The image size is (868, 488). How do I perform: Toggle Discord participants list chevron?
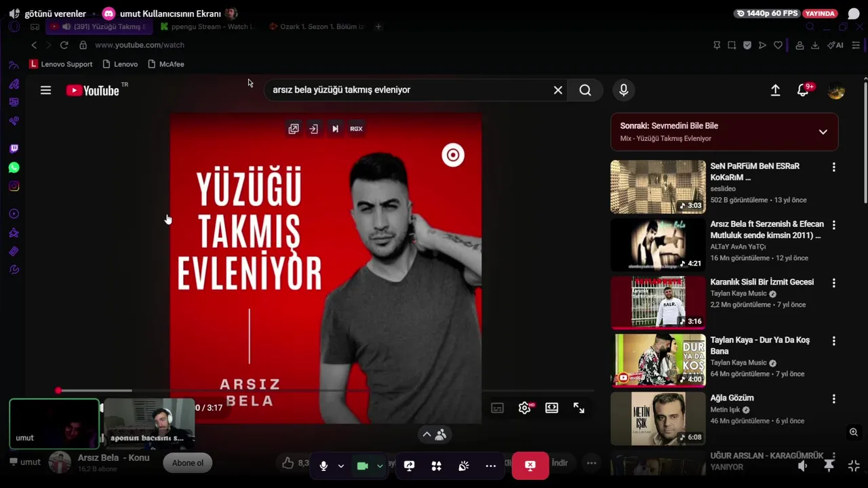click(x=434, y=434)
